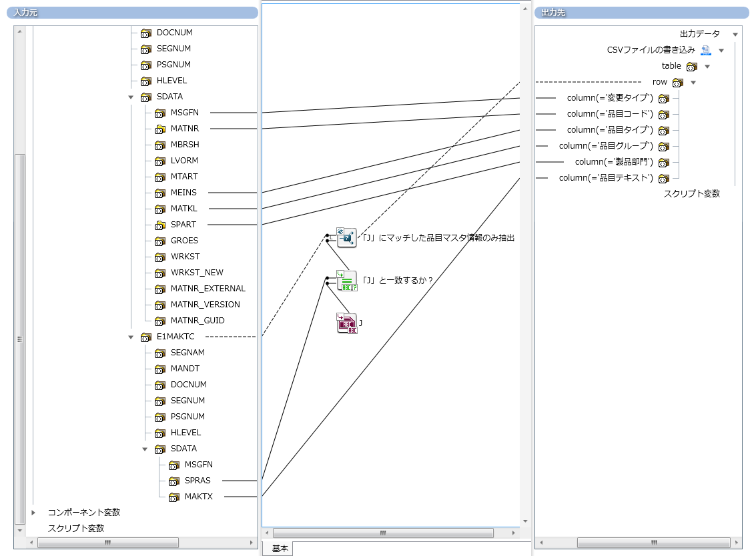The image size is (756, 556).
Task: Expand the コンポーネント変数 node
Action: tap(34, 513)
